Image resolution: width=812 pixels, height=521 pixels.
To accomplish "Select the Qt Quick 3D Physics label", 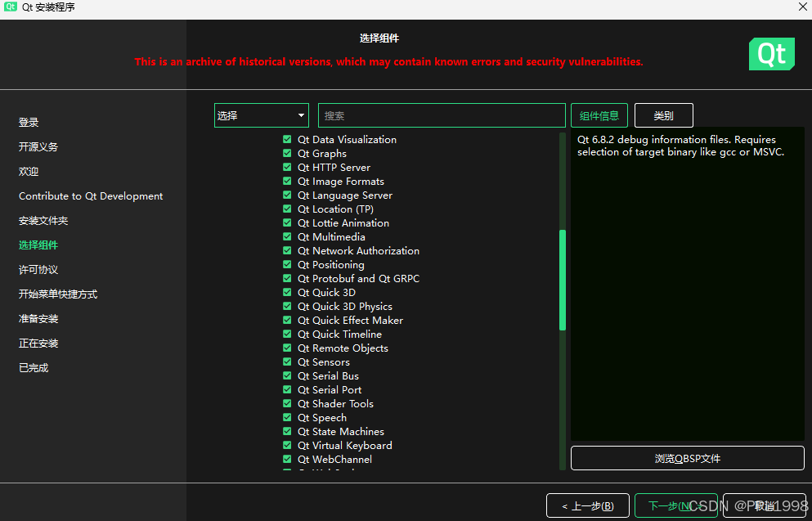I will 345,306.
